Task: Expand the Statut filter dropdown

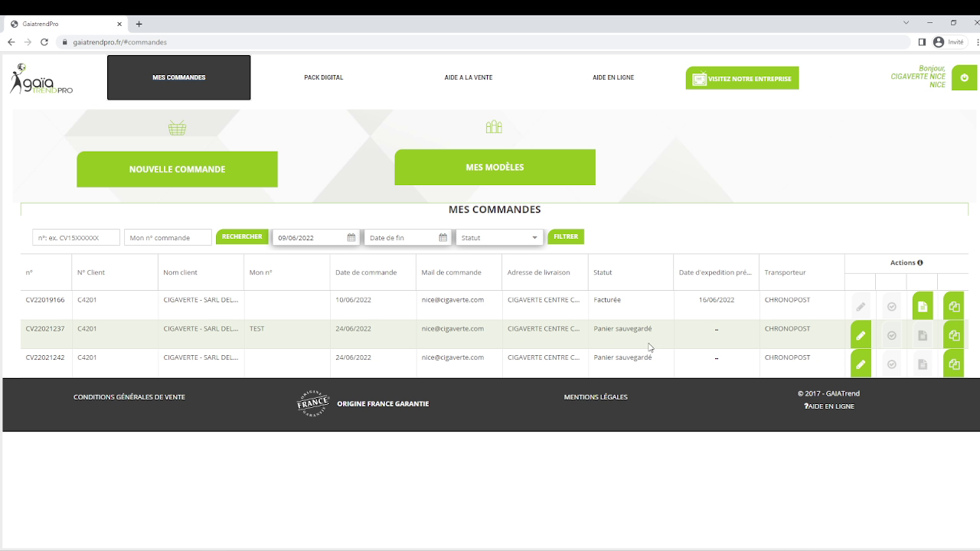Action: (499, 237)
